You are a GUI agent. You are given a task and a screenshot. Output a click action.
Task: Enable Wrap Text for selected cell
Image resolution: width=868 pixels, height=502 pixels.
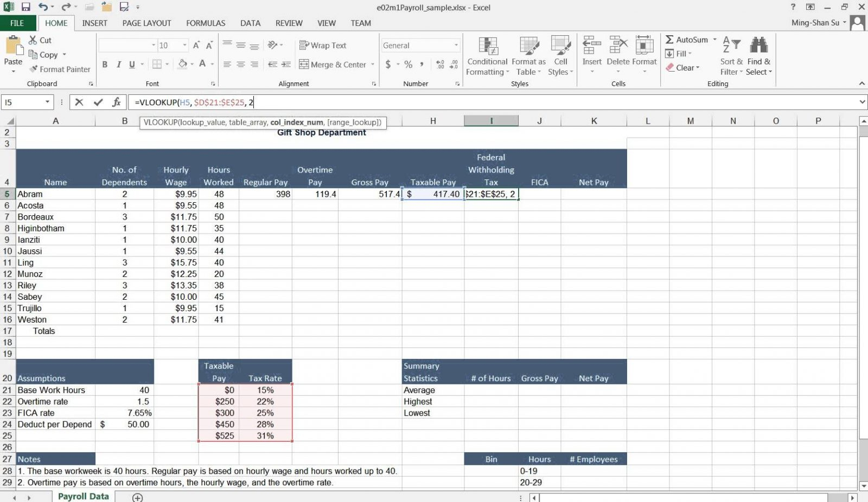pos(322,45)
